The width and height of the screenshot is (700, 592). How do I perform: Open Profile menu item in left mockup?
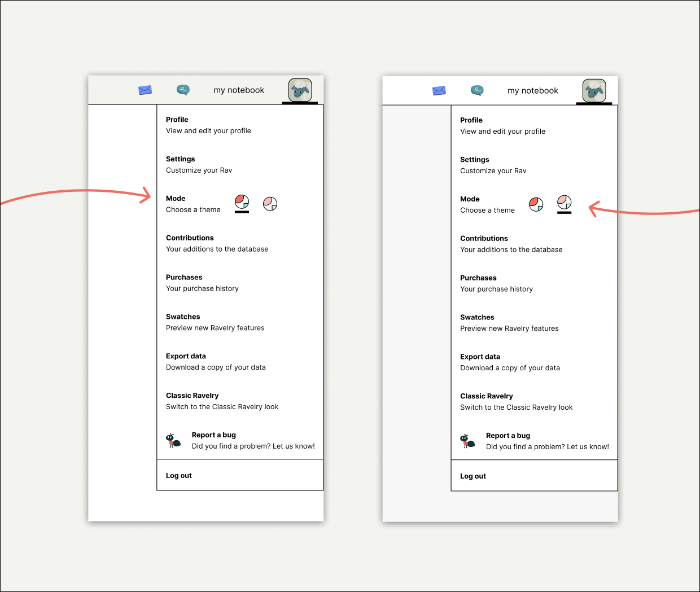(x=208, y=125)
